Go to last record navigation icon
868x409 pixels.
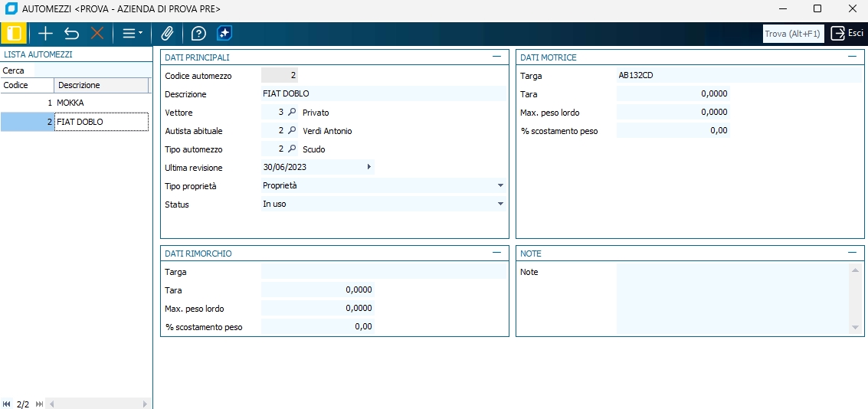pyautogui.click(x=39, y=404)
